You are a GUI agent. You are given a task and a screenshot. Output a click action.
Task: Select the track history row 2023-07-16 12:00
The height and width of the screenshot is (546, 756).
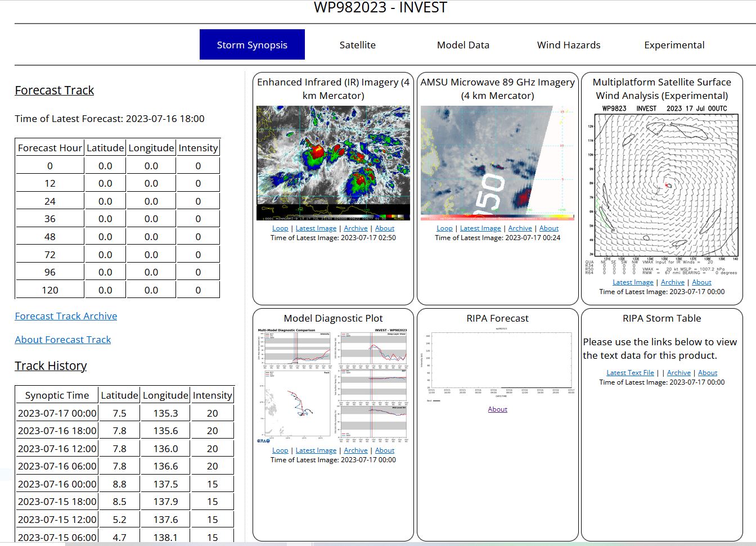tap(124, 449)
